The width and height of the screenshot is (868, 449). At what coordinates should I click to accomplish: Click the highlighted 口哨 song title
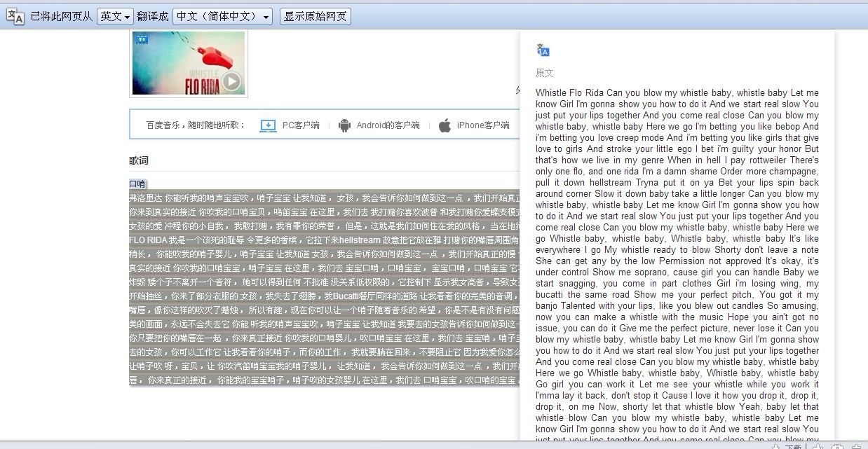[137, 184]
